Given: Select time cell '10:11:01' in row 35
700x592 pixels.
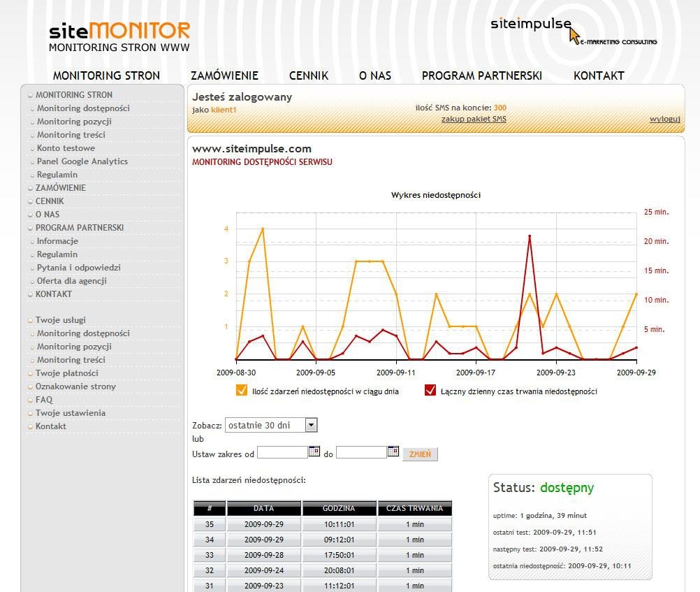Looking at the screenshot, I should pos(339,524).
